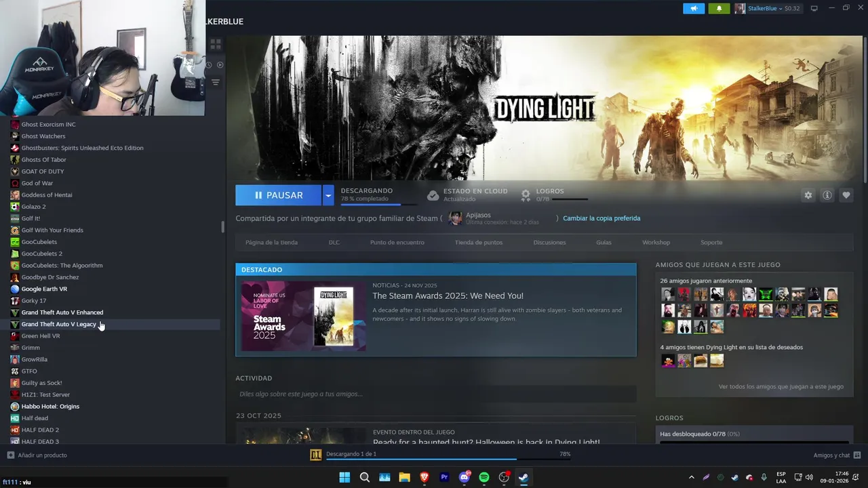Screen dimensions: 868x488
Task: Click the Steam Awards 2025 thumbnail
Action: point(303,316)
